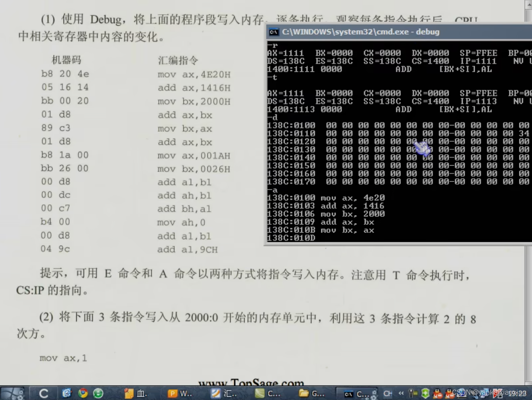532x400 pixels.
Task: Click machine code bb 00 20
Action: (x=65, y=101)
